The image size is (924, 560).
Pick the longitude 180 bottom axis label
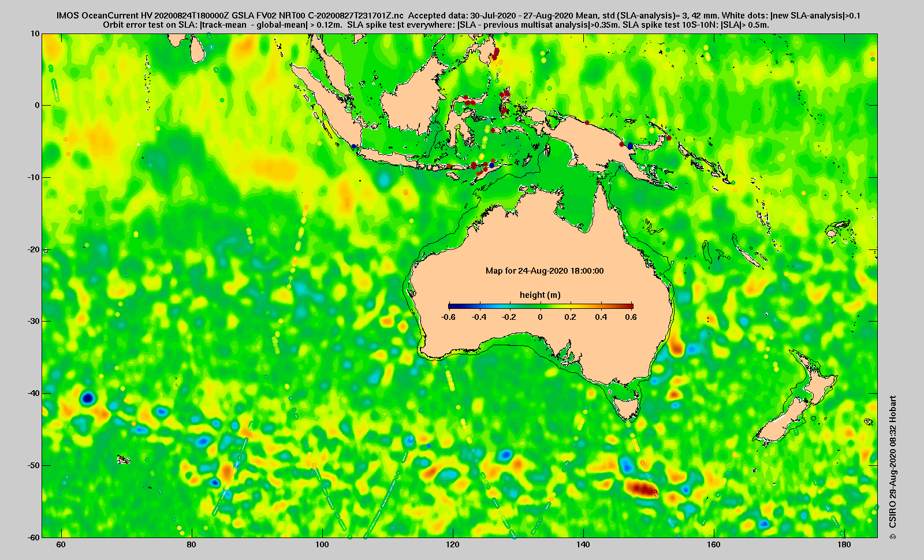(x=844, y=545)
